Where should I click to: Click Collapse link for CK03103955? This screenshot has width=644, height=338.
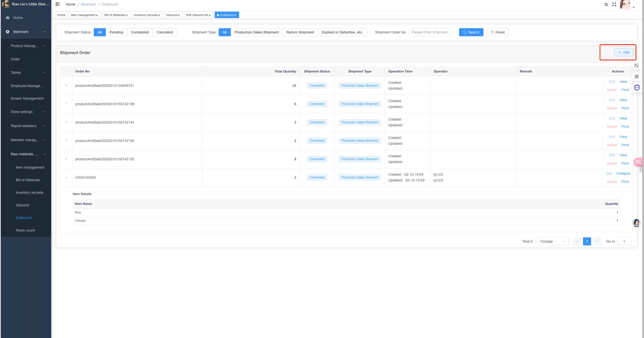pos(623,173)
